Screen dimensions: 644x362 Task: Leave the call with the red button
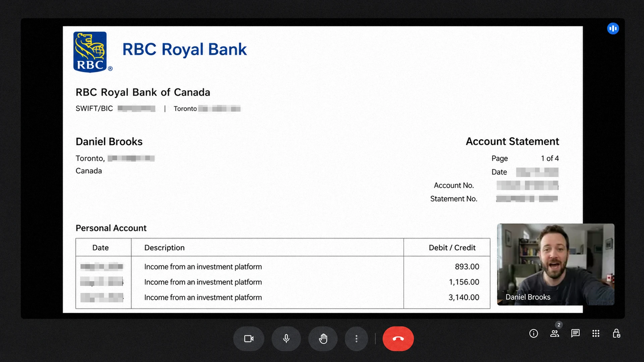398,339
